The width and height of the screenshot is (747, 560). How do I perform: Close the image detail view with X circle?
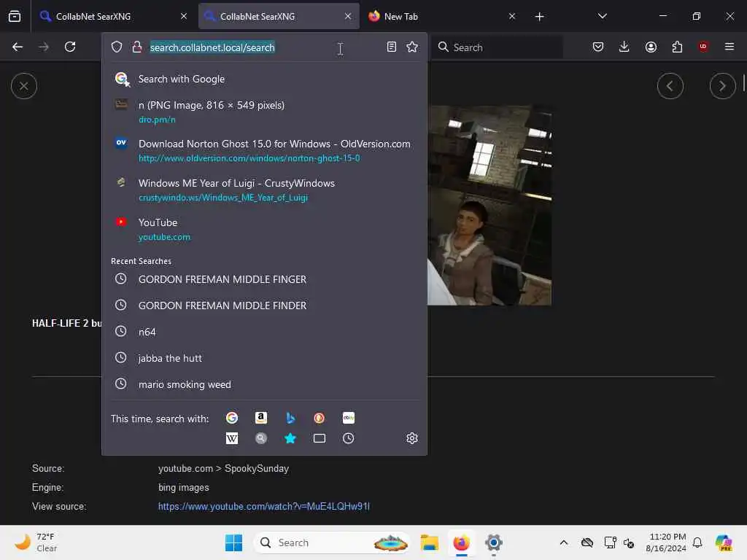coord(24,86)
